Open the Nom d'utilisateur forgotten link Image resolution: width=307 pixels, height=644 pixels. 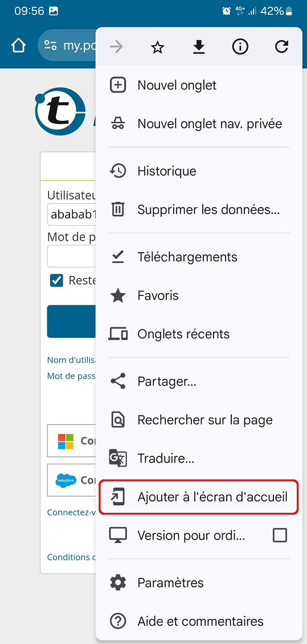pyautogui.click(x=71, y=360)
